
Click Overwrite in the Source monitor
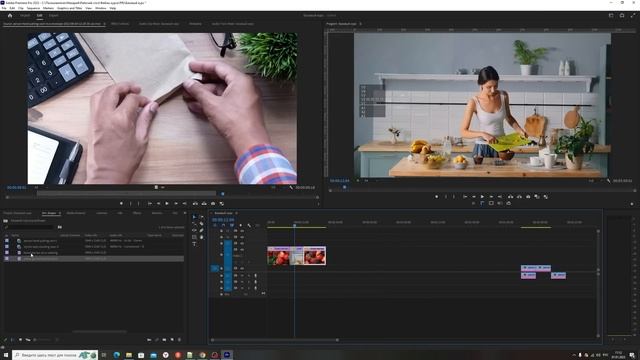click(204, 203)
